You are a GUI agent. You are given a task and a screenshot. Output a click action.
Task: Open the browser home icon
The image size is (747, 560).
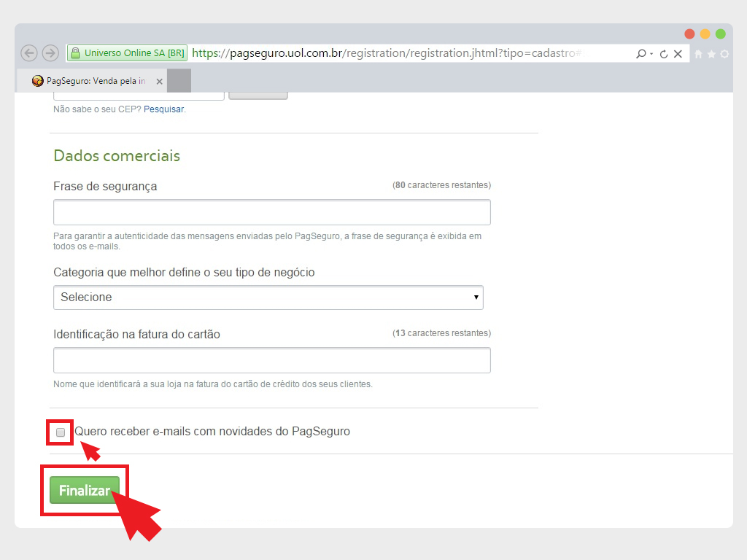(x=698, y=54)
